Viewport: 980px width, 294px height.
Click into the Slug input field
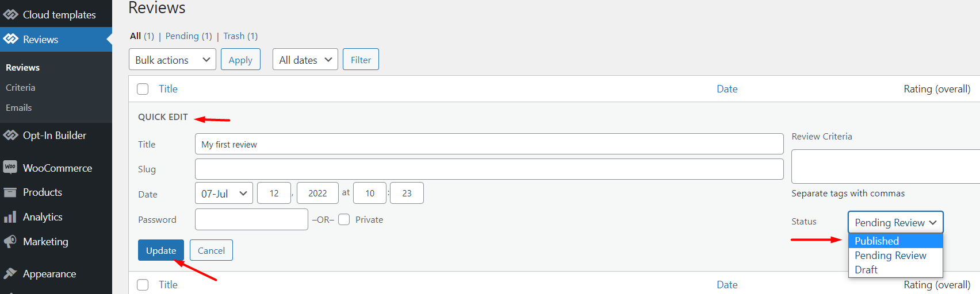(x=489, y=169)
